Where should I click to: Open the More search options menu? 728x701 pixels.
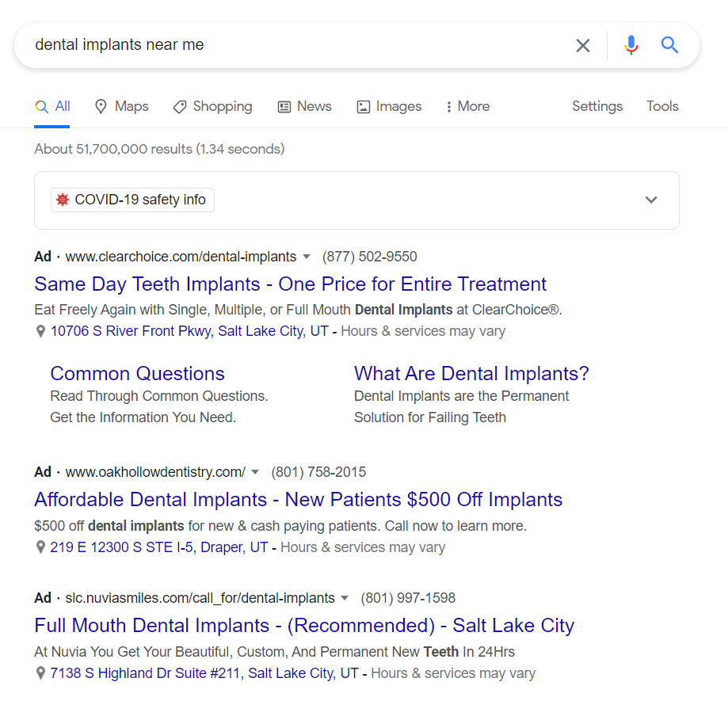pyautogui.click(x=467, y=107)
